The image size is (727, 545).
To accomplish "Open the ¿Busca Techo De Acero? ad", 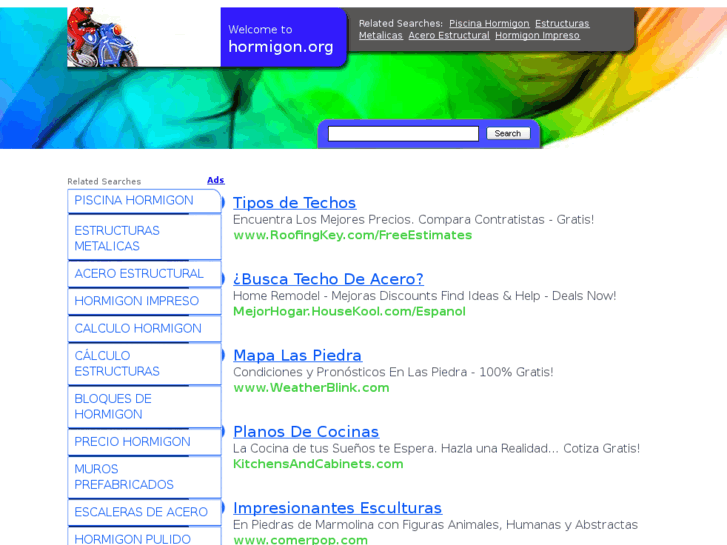I will (x=328, y=279).
